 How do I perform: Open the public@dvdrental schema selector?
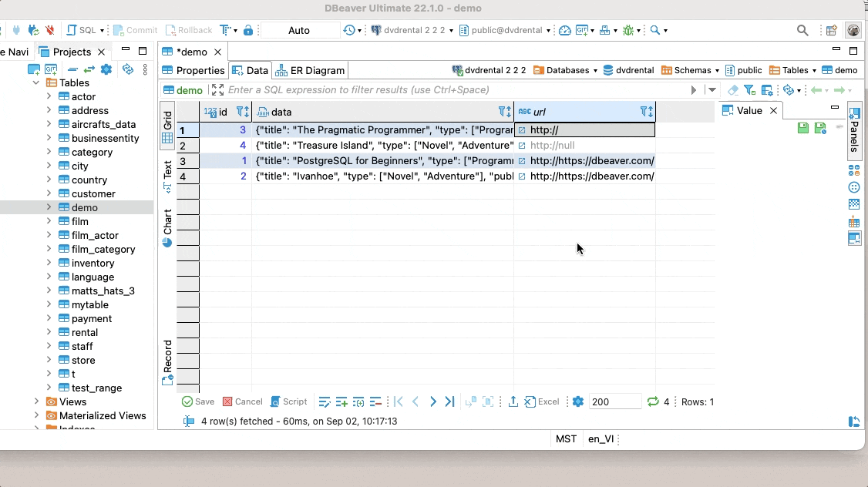click(505, 30)
